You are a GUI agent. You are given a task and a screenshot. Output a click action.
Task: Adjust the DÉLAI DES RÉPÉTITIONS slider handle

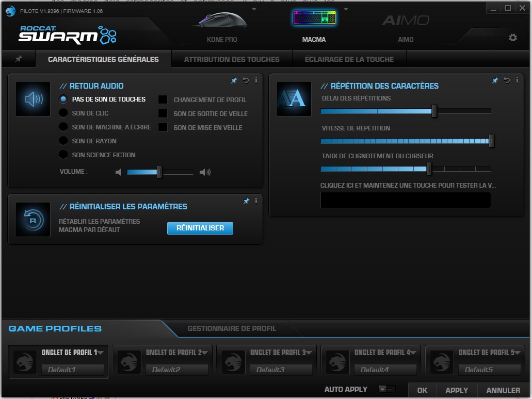click(x=434, y=111)
